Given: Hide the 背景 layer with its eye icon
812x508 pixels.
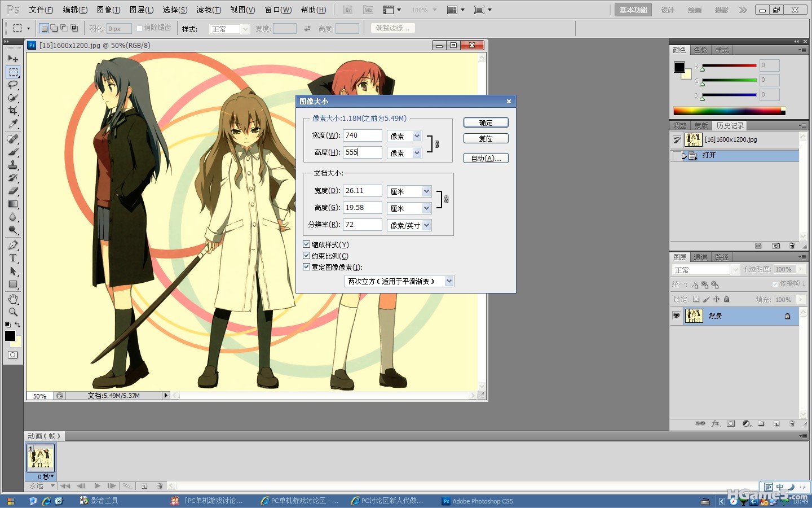Looking at the screenshot, I should click(677, 316).
